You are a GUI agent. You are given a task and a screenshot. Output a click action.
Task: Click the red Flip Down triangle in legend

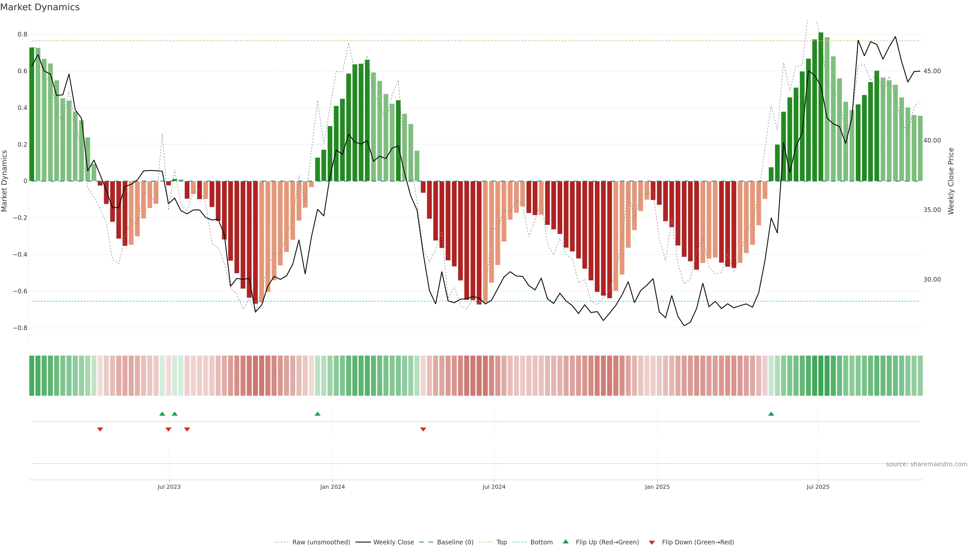652,542
